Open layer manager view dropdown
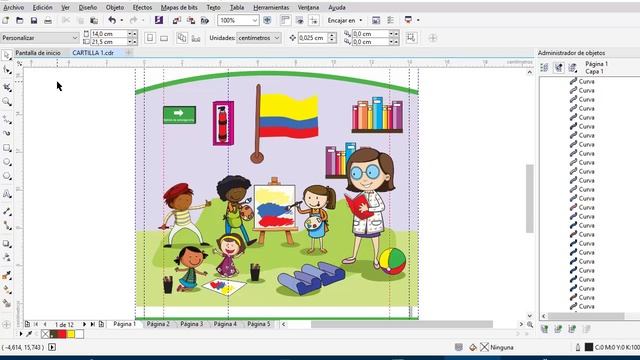 [572, 68]
